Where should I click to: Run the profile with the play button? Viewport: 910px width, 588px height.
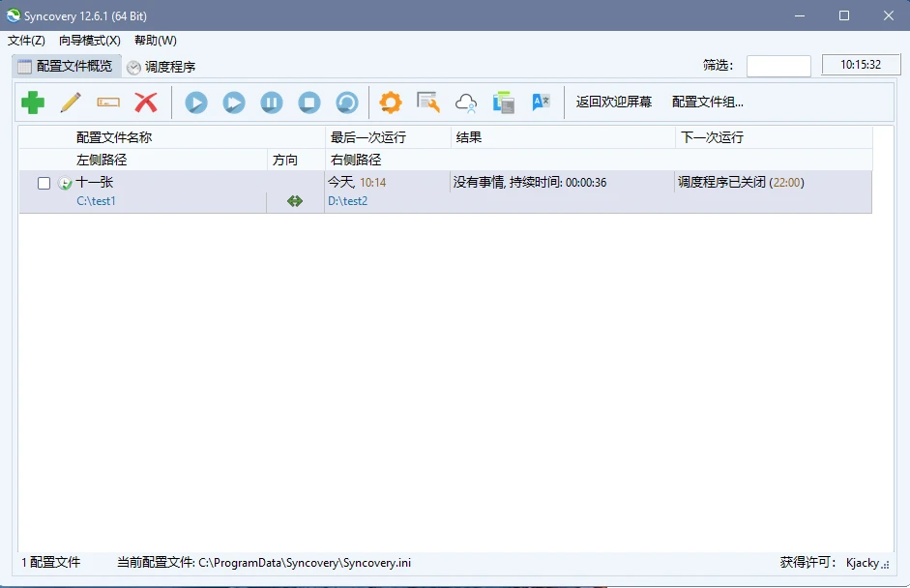tap(196, 103)
